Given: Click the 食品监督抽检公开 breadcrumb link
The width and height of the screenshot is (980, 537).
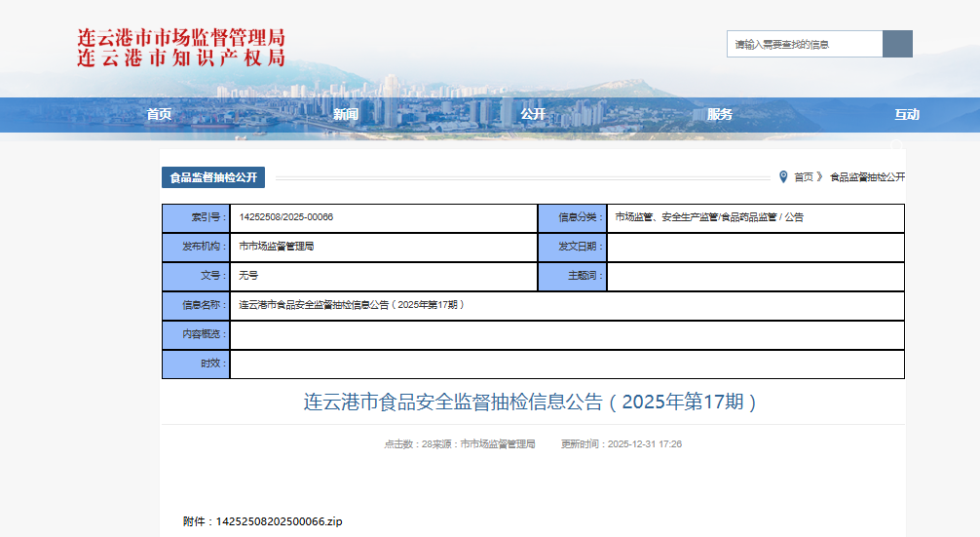Looking at the screenshot, I should 867,177.
